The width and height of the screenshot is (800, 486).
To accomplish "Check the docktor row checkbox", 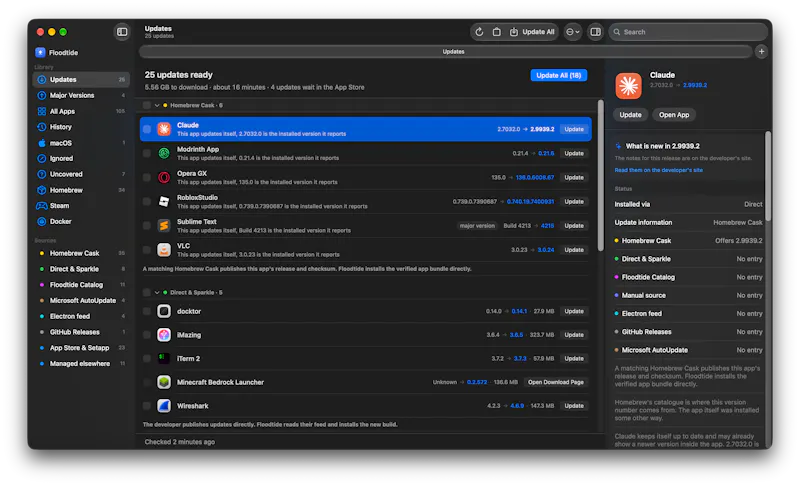I will (147, 311).
